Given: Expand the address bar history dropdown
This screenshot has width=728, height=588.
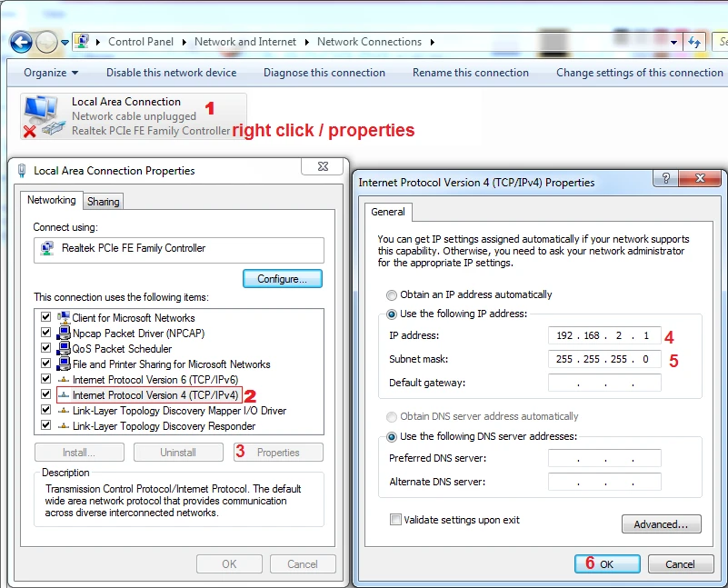Looking at the screenshot, I should pyautogui.click(x=674, y=42).
